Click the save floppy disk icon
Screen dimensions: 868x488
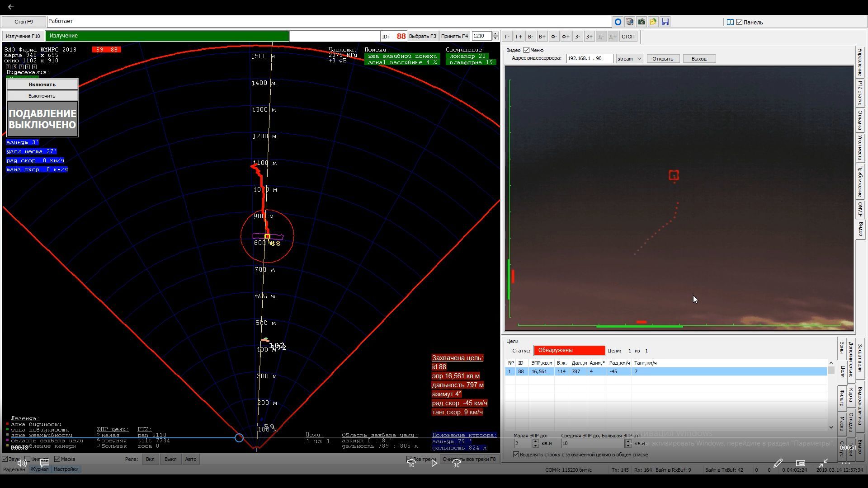[x=665, y=22]
